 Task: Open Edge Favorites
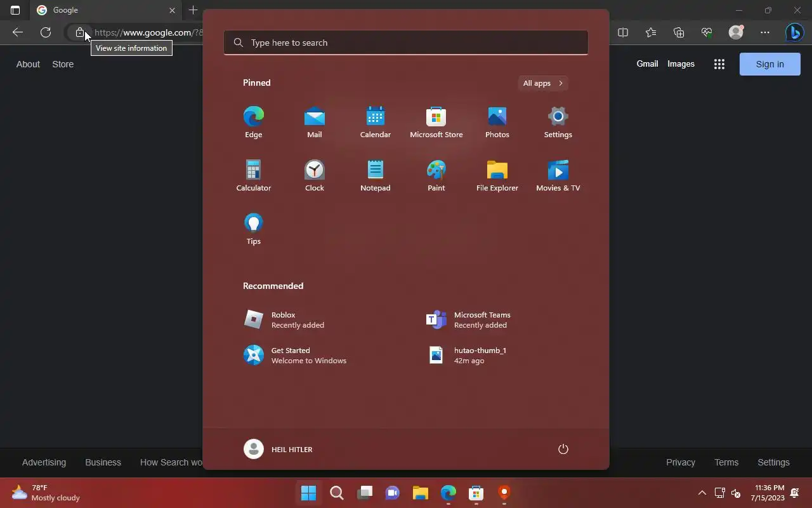[x=651, y=32]
